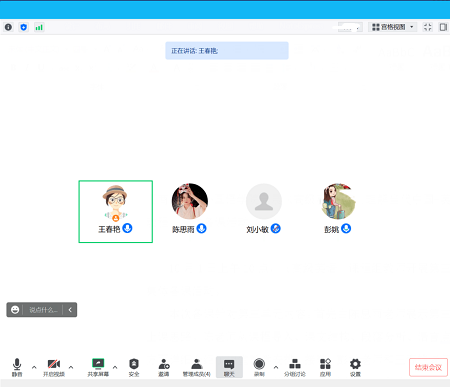The width and height of the screenshot is (450, 387).
Task: Select 刘小敏's default gray avatar
Action: click(264, 201)
